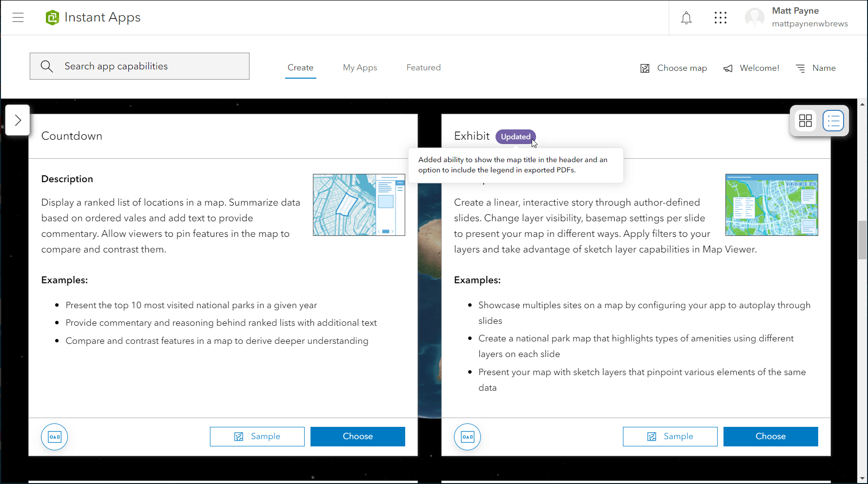
Task: Open the app launcher grid
Action: [721, 18]
